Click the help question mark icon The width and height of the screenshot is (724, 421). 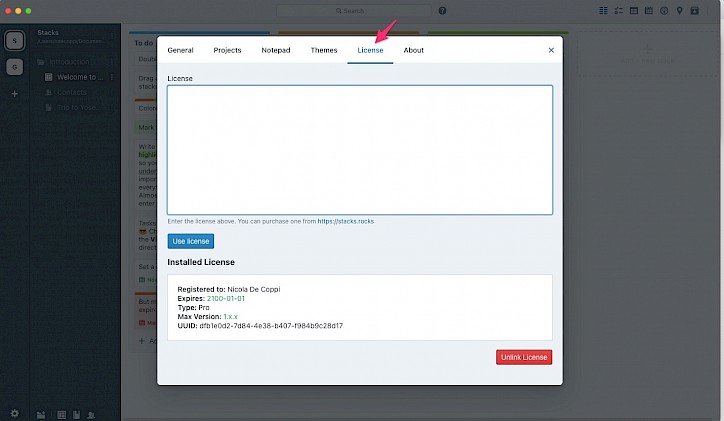click(x=443, y=11)
